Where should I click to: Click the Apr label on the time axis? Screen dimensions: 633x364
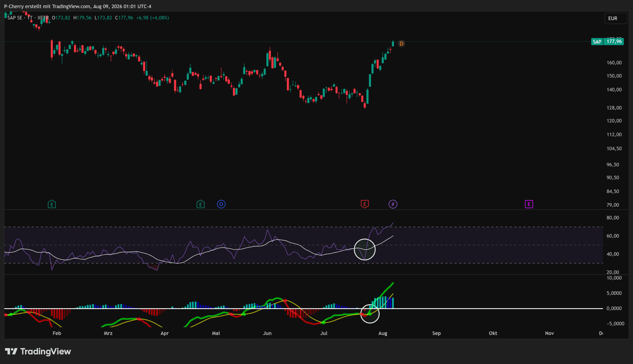click(x=165, y=333)
